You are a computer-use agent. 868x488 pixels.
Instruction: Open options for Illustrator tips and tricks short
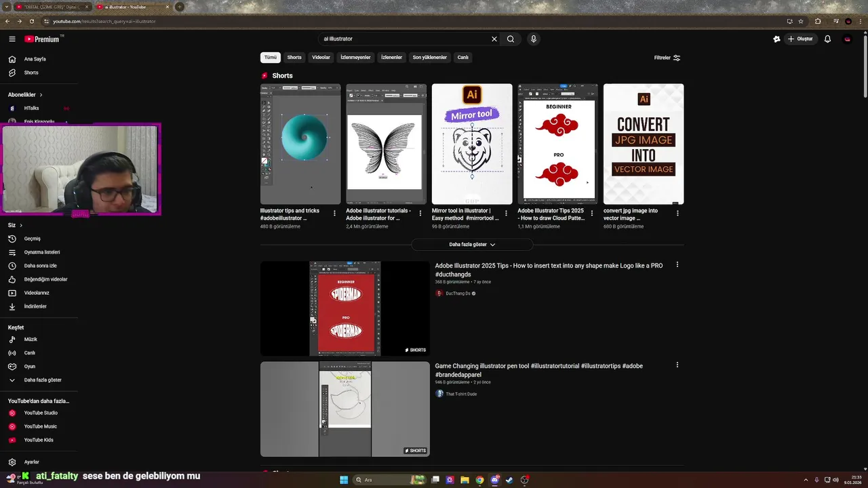click(x=334, y=213)
